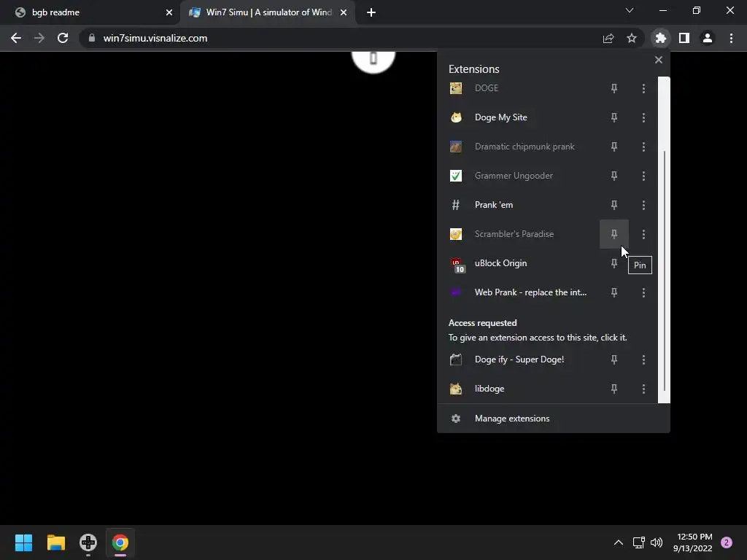747x560 pixels.
Task: Click the Manage extensions gear icon
Action: (456, 419)
